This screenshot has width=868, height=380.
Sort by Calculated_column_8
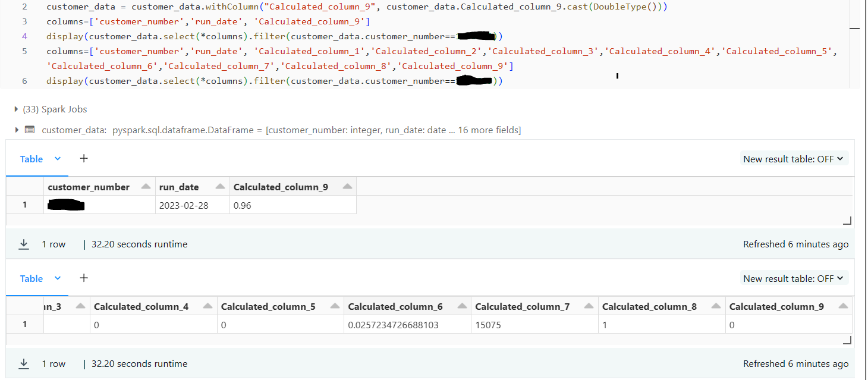coord(716,306)
